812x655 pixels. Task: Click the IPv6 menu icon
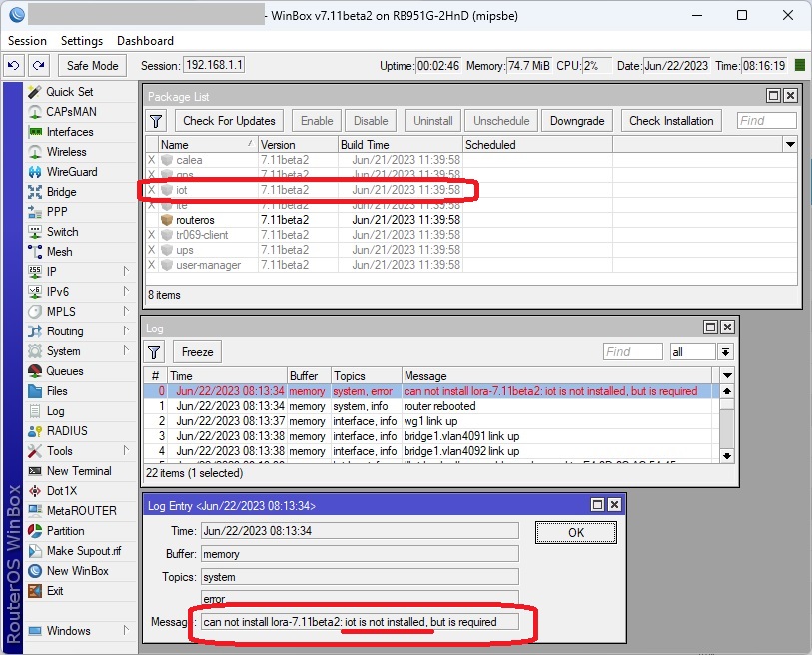[35, 292]
